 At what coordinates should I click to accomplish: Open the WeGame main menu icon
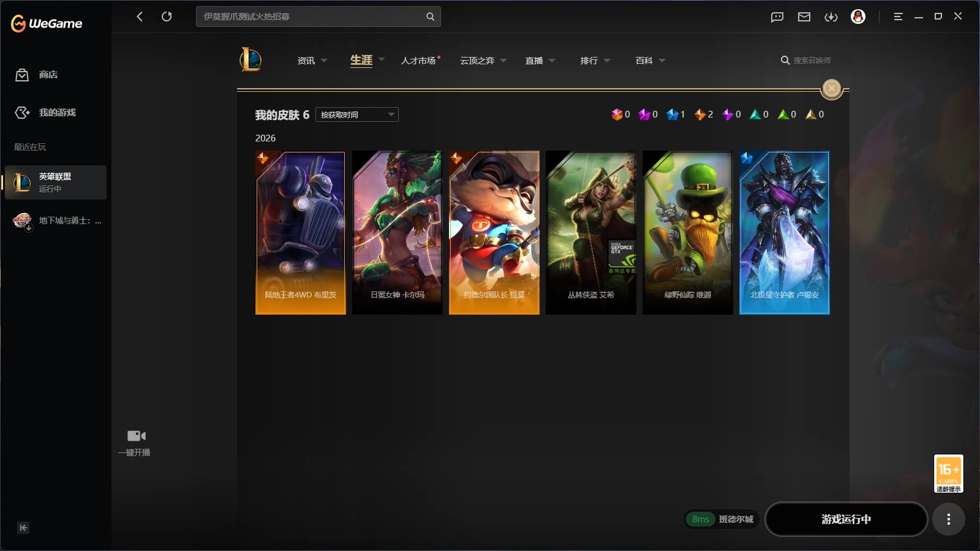coord(898,17)
